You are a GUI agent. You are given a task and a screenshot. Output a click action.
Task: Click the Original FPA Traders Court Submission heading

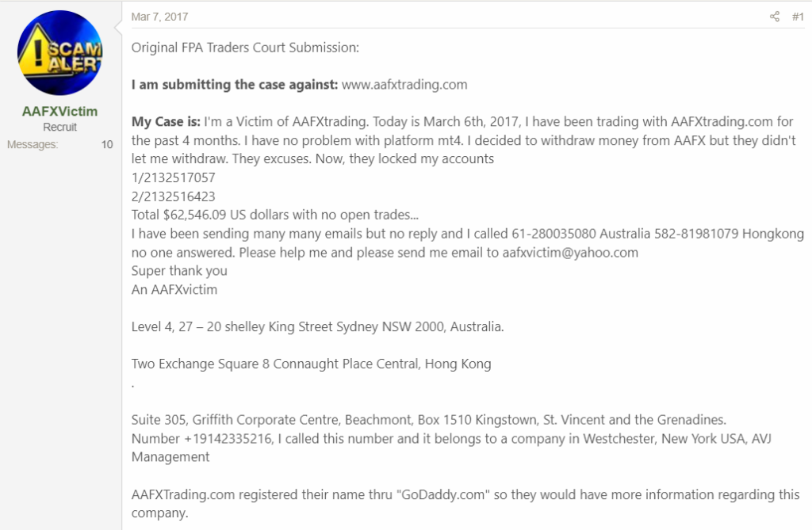coord(245,48)
